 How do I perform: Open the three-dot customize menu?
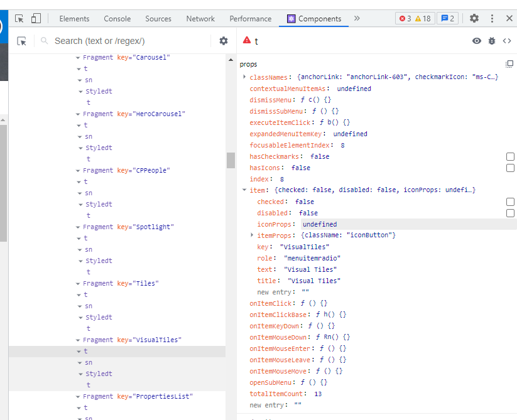(492, 18)
